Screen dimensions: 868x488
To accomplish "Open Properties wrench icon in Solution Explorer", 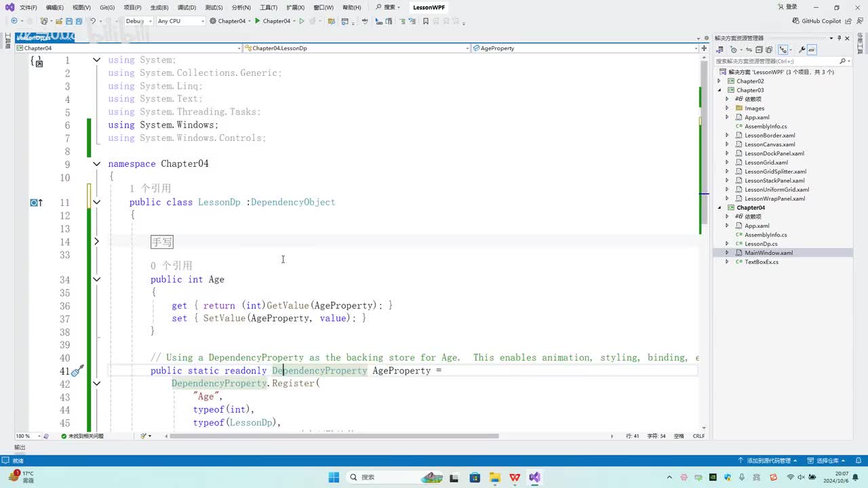I will [802, 49].
